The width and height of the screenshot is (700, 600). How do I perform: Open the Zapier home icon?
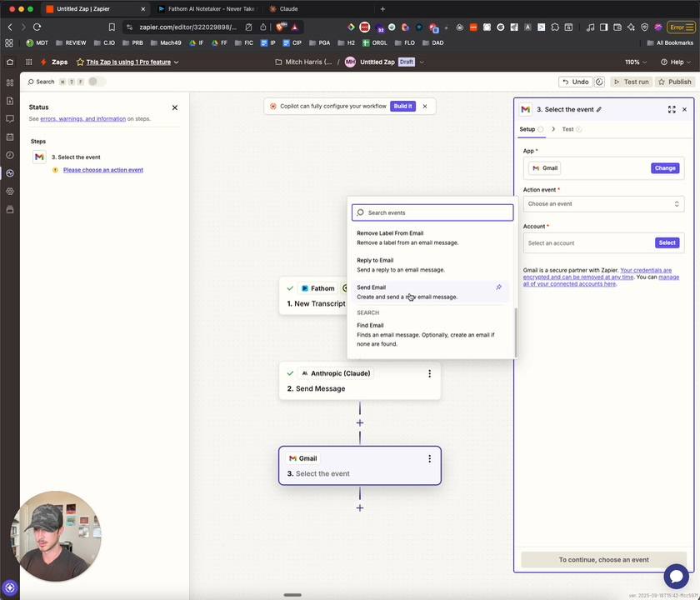[10, 62]
